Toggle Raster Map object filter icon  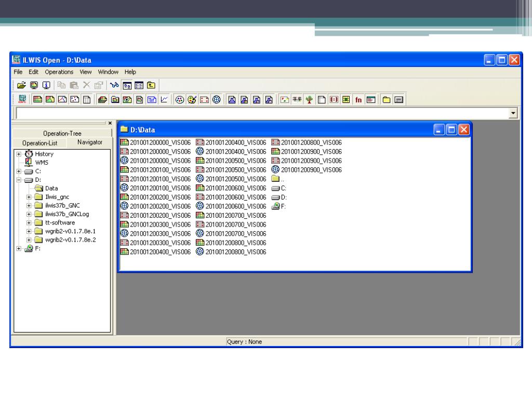click(37, 99)
